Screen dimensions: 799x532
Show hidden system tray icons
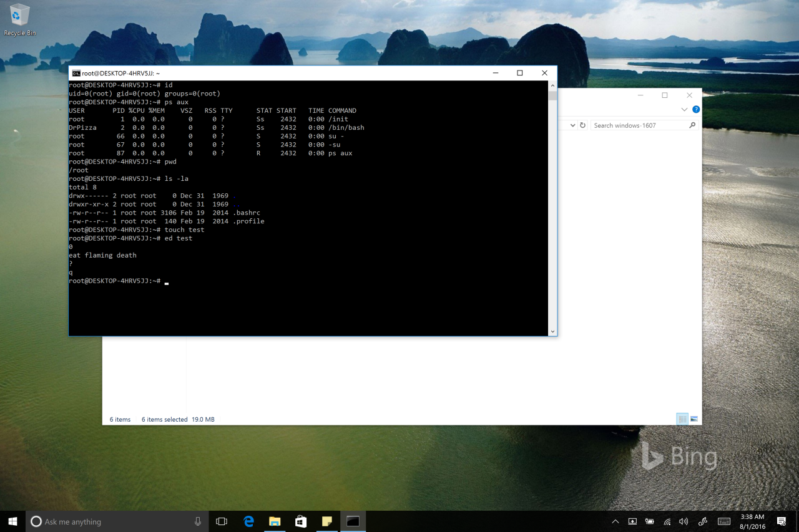click(x=615, y=521)
